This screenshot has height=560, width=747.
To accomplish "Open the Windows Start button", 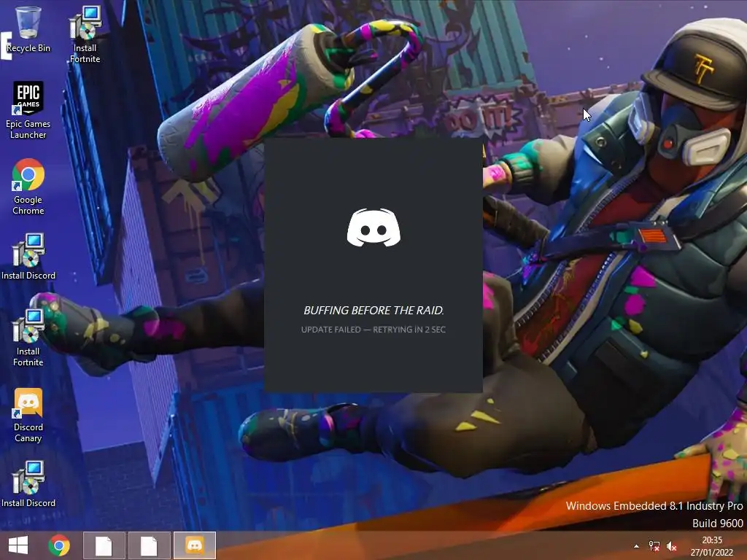I will pos(18,545).
